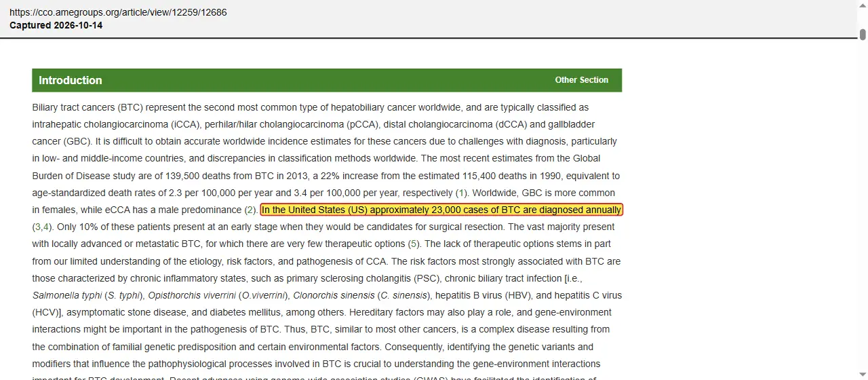This screenshot has height=380, width=868.
Task: Click highlighted sentence about 23,000 BTC cases
Action: pyautogui.click(x=441, y=210)
